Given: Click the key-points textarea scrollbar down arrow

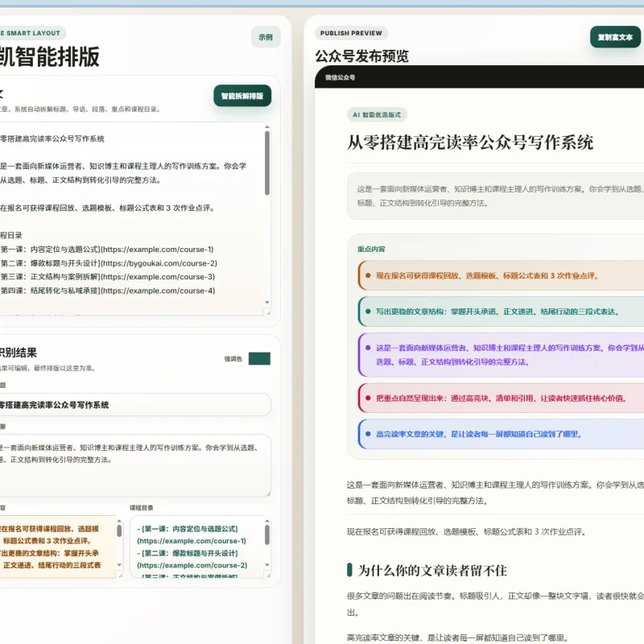Looking at the screenshot, I should [x=119, y=565].
